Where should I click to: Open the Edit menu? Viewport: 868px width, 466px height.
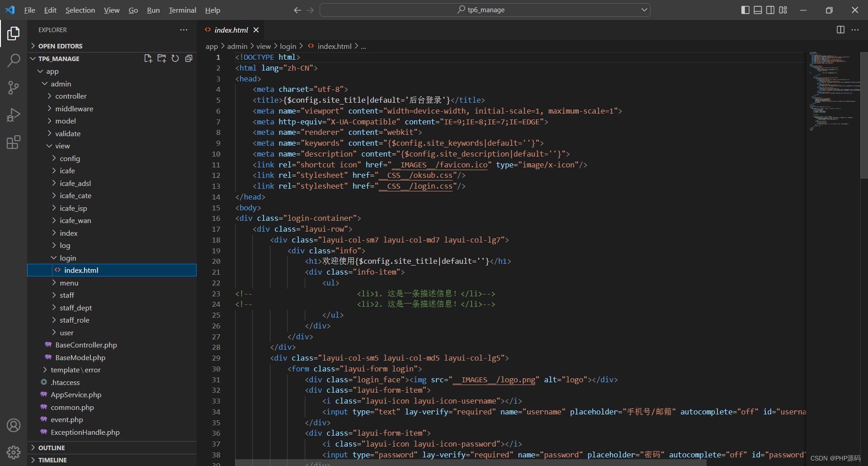pyautogui.click(x=50, y=10)
